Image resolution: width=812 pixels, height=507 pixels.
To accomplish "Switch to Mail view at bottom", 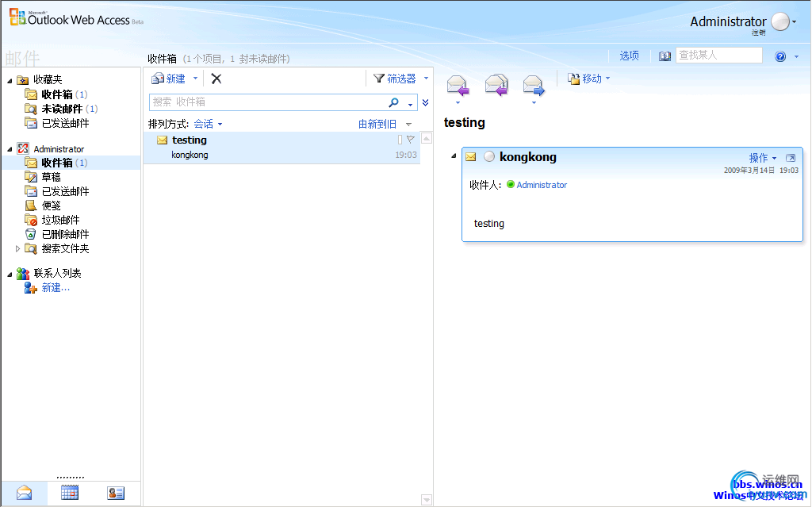I will click(24, 493).
